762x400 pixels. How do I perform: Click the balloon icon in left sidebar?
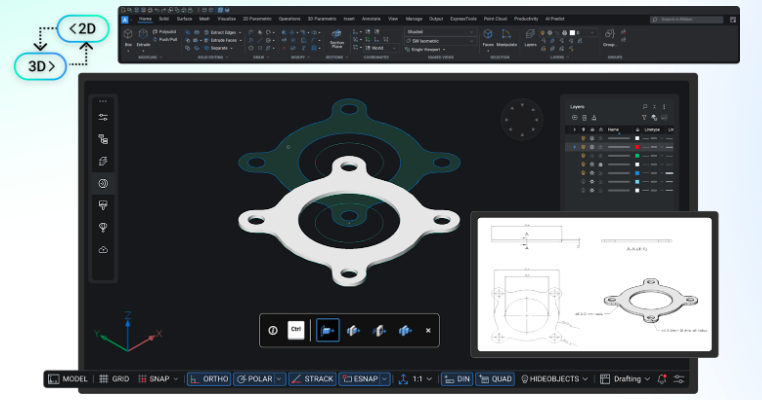coord(103,227)
